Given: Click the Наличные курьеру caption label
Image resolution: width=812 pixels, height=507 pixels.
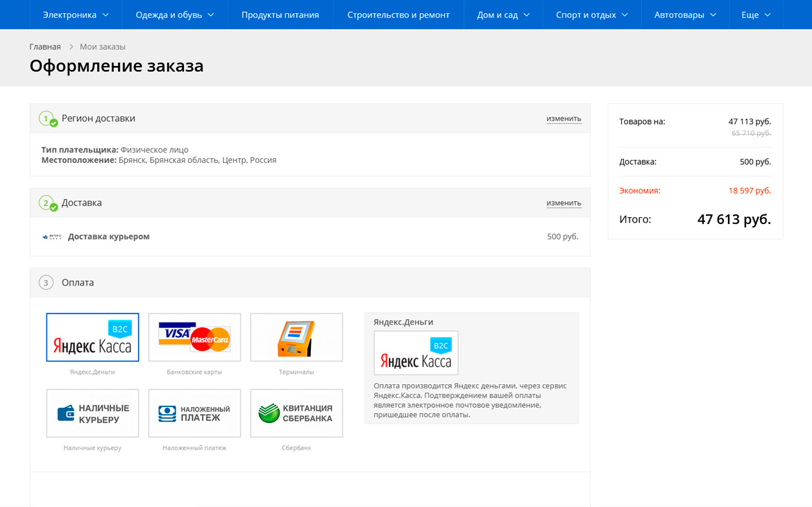Looking at the screenshot, I should 92,448.
